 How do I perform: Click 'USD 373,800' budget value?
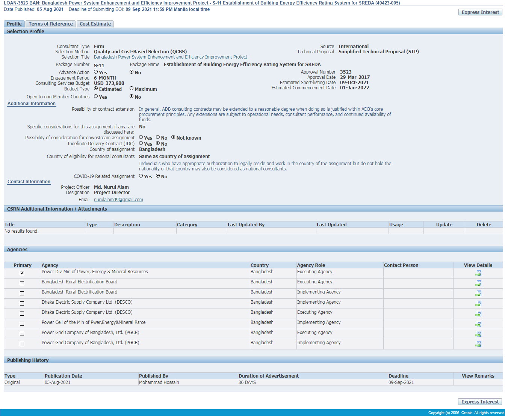[x=109, y=83]
